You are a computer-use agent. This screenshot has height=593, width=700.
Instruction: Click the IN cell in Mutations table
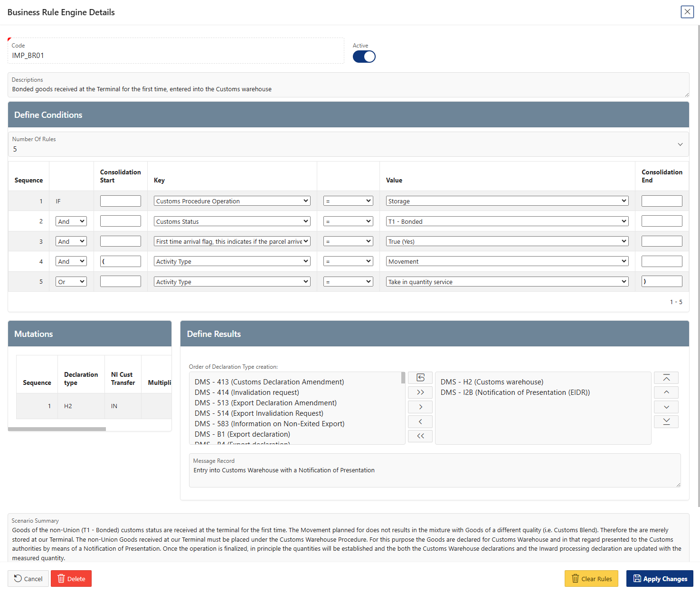point(123,406)
